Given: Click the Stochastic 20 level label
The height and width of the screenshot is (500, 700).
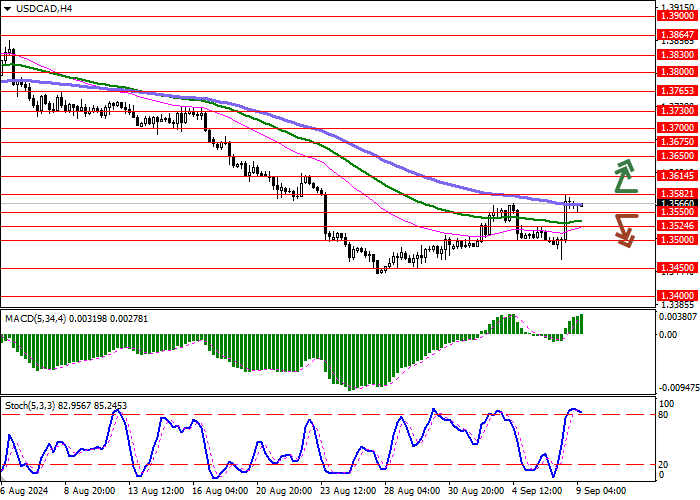Looking at the screenshot, I should tap(663, 464).
